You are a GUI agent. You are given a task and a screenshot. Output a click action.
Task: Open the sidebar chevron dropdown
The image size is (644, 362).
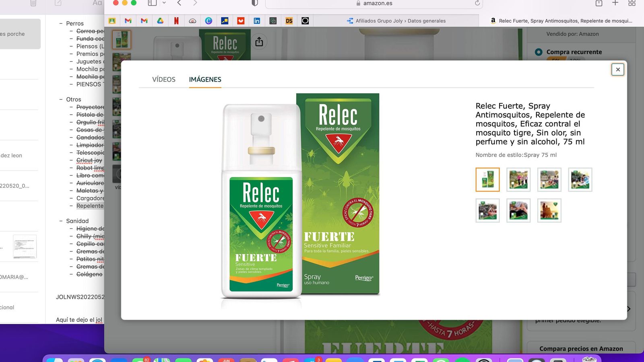[x=164, y=3]
